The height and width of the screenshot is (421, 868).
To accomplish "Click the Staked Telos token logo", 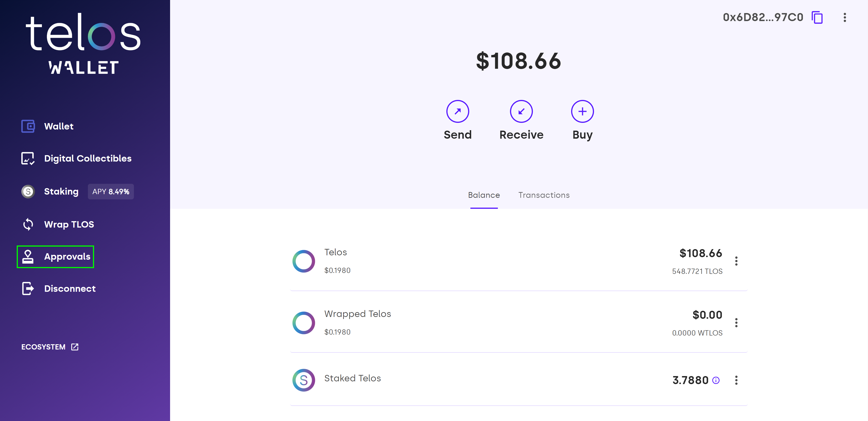I will pos(304,380).
